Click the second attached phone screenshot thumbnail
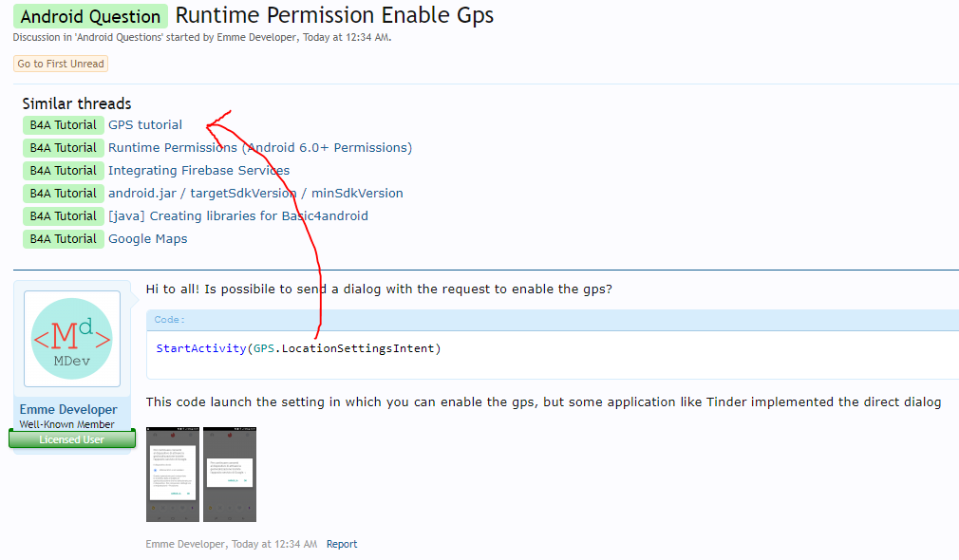This screenshot has height=560, width=959. click(x=229, y=474)
